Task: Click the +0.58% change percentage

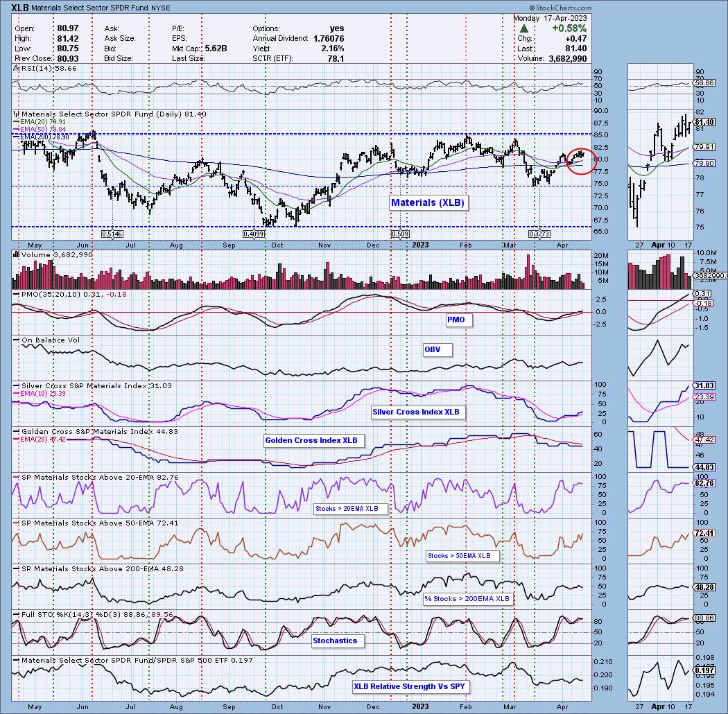Action: coord(569,29)
